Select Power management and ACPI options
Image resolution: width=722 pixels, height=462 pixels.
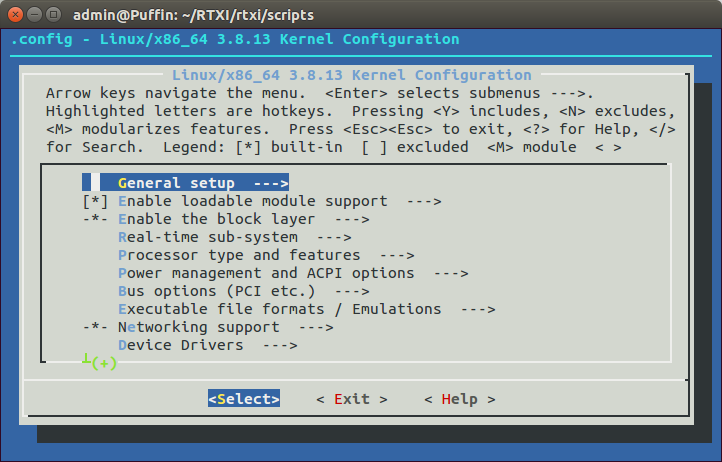pyautogui.click(x=265, y=273)
